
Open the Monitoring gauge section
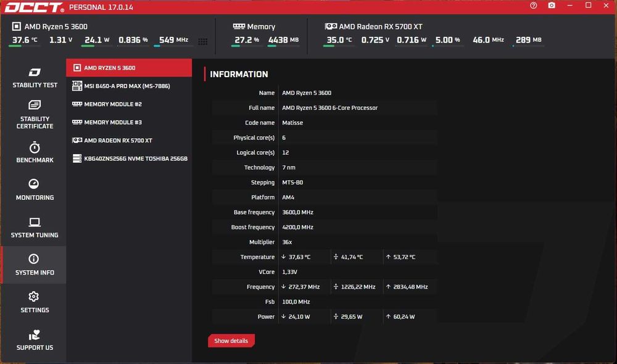click(35, 190)
